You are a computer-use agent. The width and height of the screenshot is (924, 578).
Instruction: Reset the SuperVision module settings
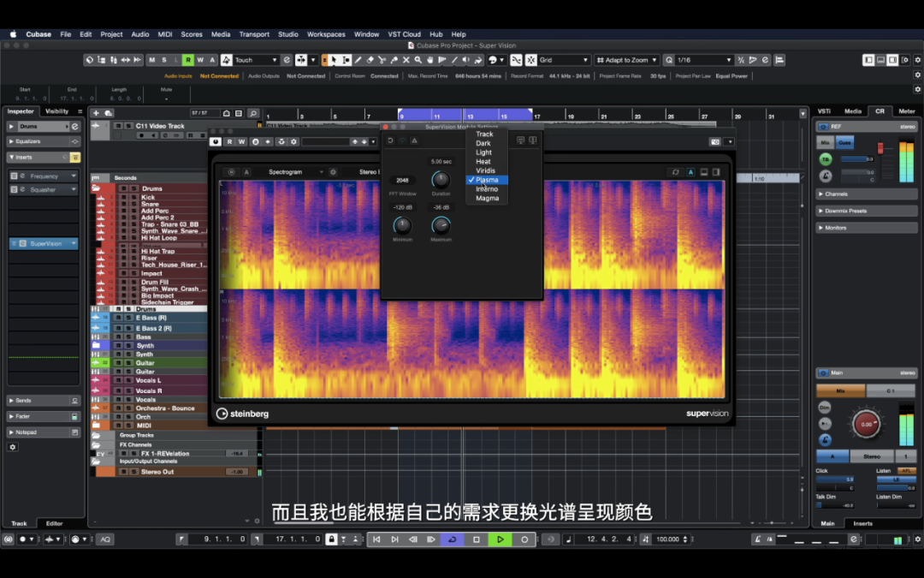click(x=390, y=140)
